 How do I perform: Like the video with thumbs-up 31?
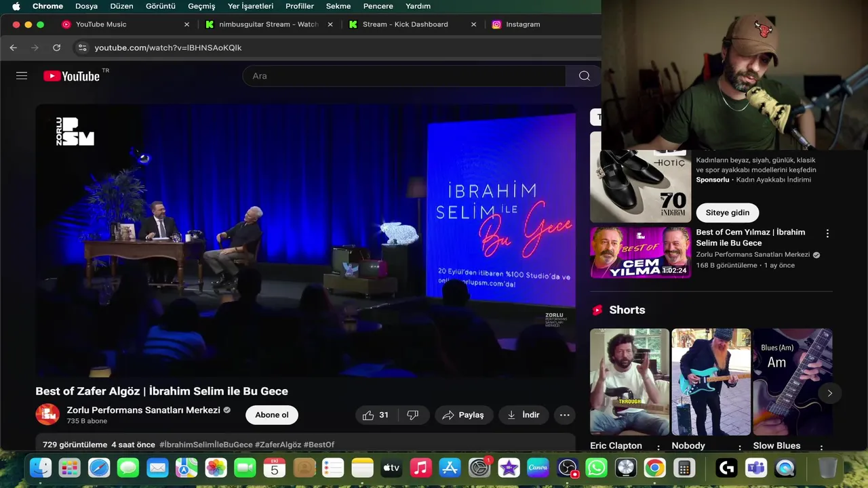[x=376, y=415]
